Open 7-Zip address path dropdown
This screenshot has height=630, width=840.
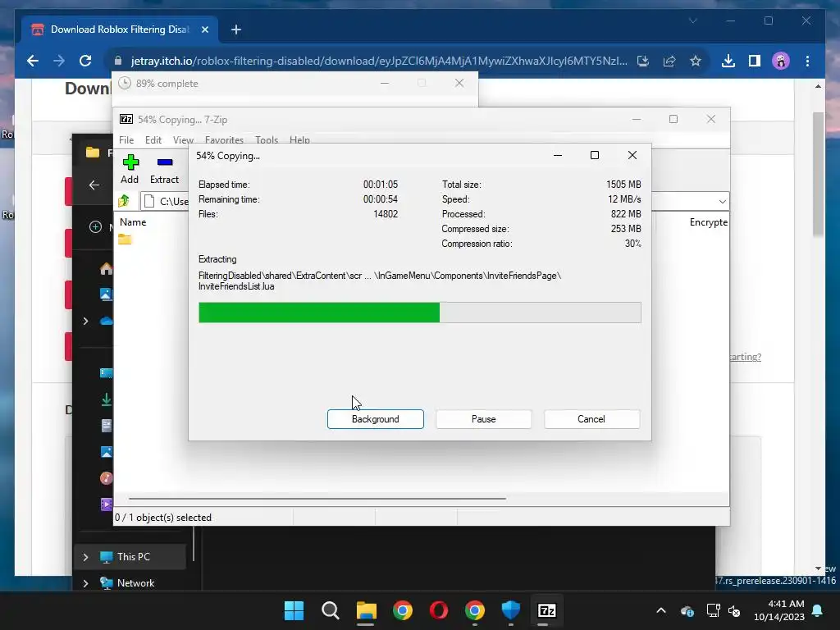[x=722, y=202]
